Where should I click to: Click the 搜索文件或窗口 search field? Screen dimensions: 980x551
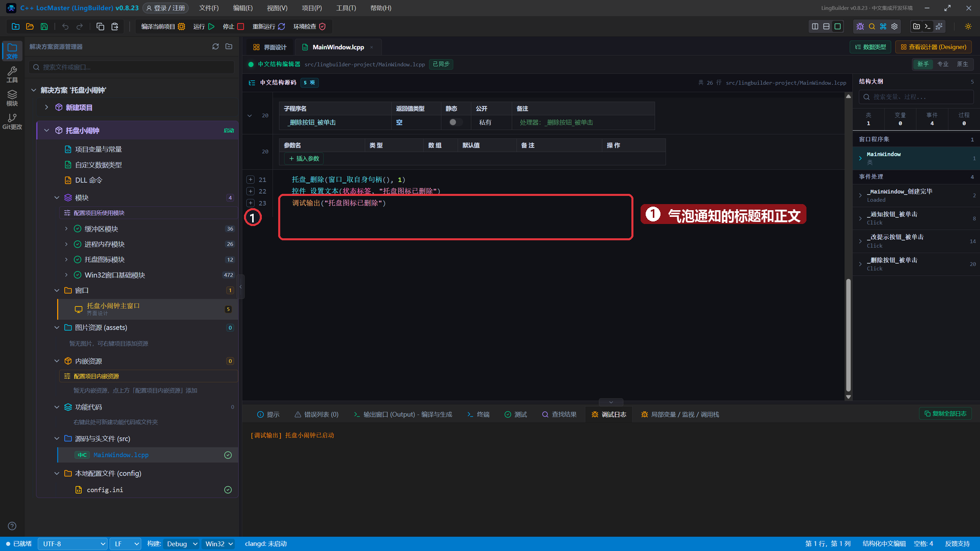click(133, 67)
